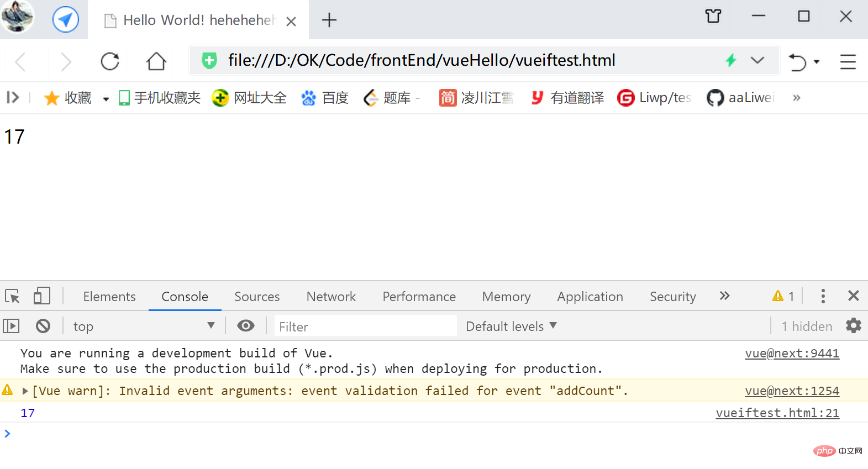Viewport: 868px width, 469px height.
Task: Click the logged value 17 in console
Action: coord(28,413)
